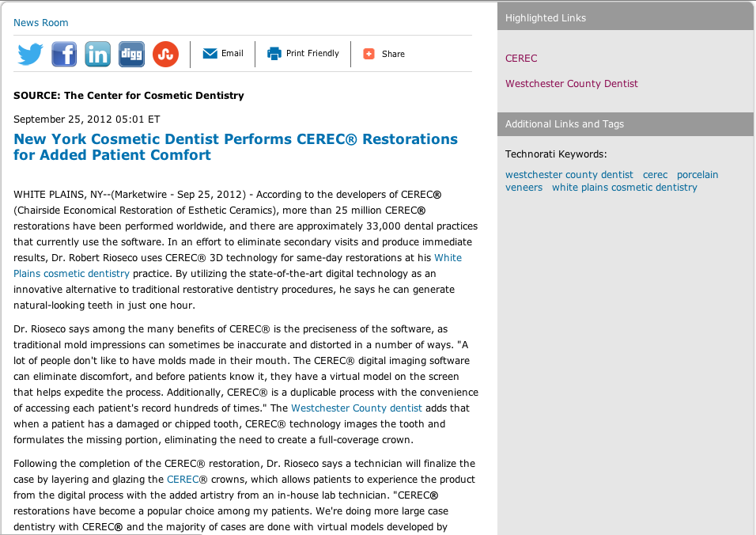756x535 pixels.
Task: Click the Technorati Keywords label
Action: click(x=556, y=154)
